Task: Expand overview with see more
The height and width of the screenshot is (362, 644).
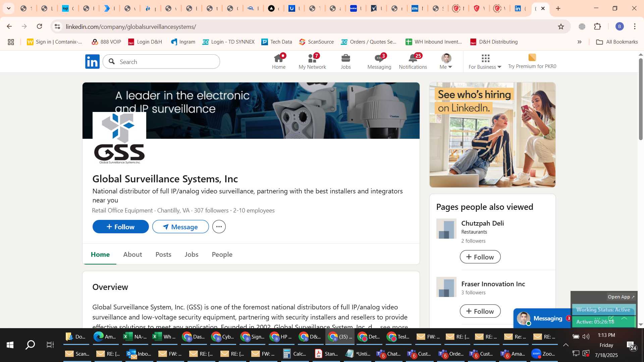Action: (394, 326)
